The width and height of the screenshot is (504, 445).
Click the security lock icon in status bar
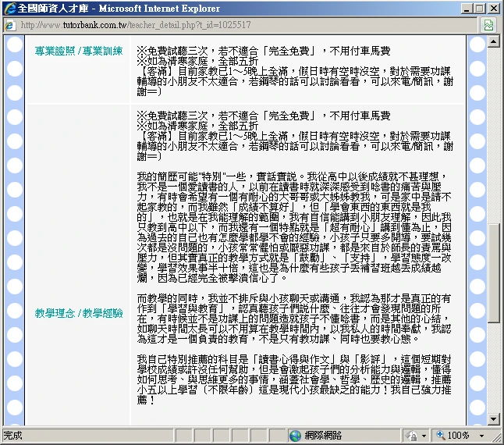[x=411, y=436]
